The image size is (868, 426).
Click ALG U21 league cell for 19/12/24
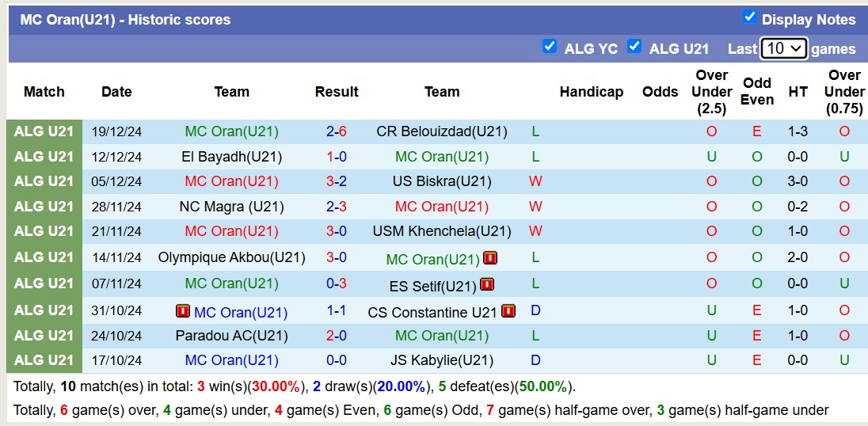coord(44,131)
